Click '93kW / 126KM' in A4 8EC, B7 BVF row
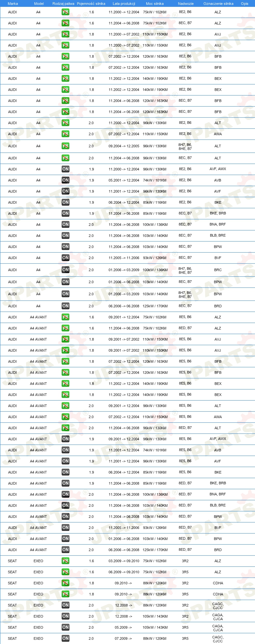 click(155, 258)
